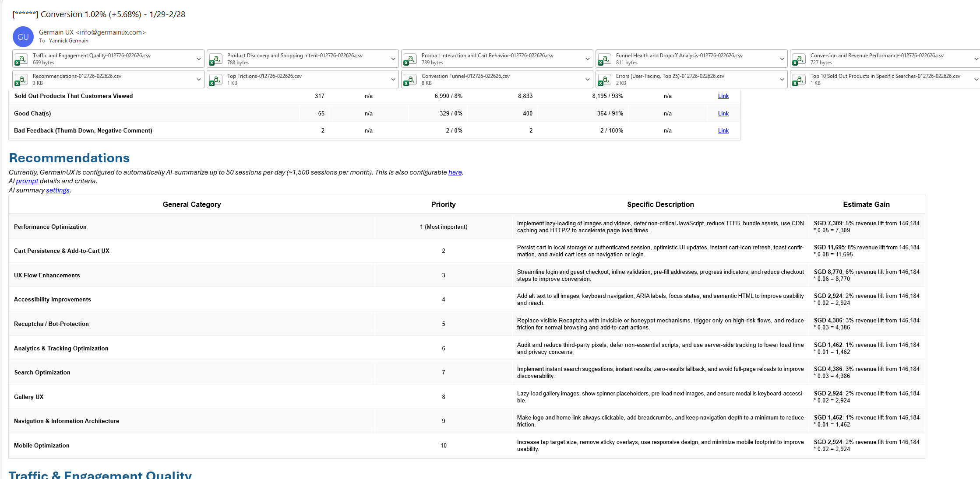
Task: Open Product Interaction and Cart Behavior CSV icon
Action: [x=410, y=59]
